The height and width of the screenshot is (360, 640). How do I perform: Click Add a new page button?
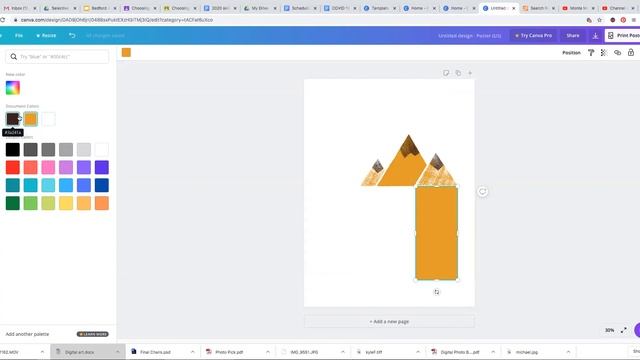tap(389, 322)
